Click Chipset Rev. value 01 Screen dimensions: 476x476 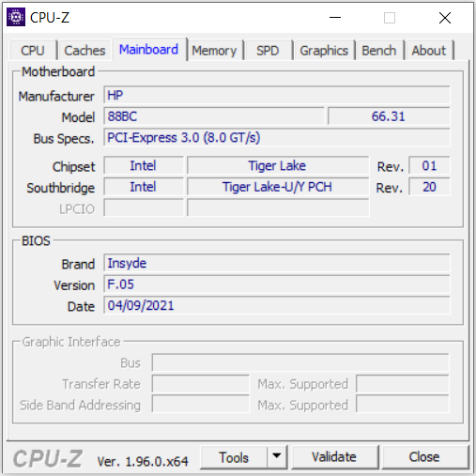click(x=429, y=165)
